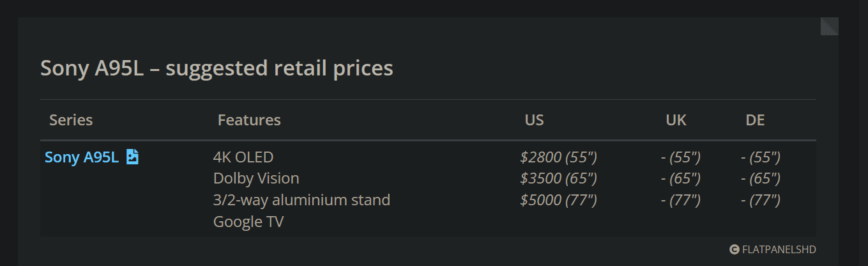
Task: Click the US column header
Action: coord(535,120)
